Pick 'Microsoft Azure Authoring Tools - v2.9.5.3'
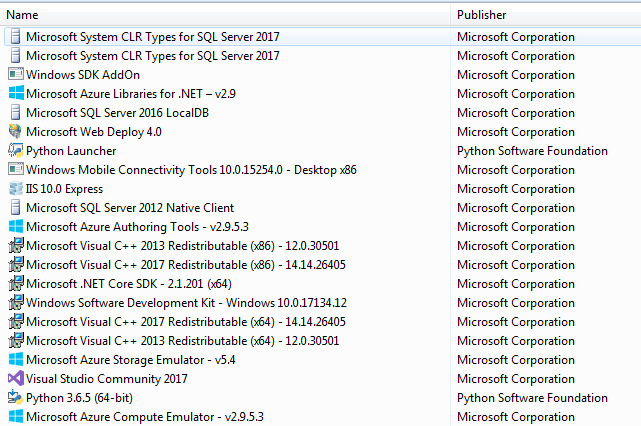 (x=137, y=227)
